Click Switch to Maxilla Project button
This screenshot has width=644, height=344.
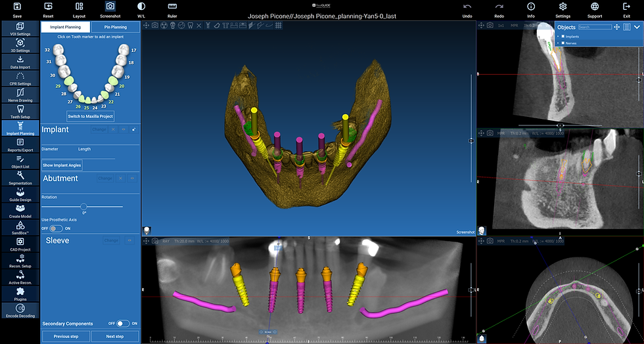pyautogui.click(x=91, y=116)
